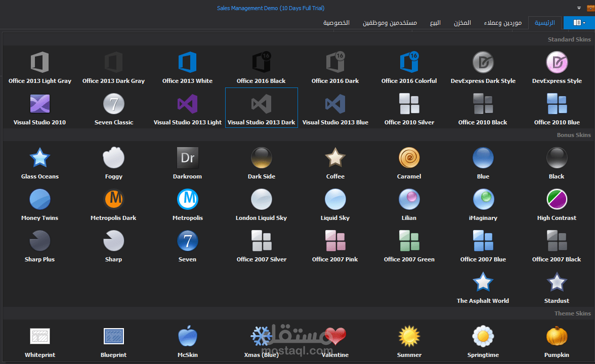Apply Office 2016 Black skin
The width and height of the screenshot is (595, 364).
[261, 68]
